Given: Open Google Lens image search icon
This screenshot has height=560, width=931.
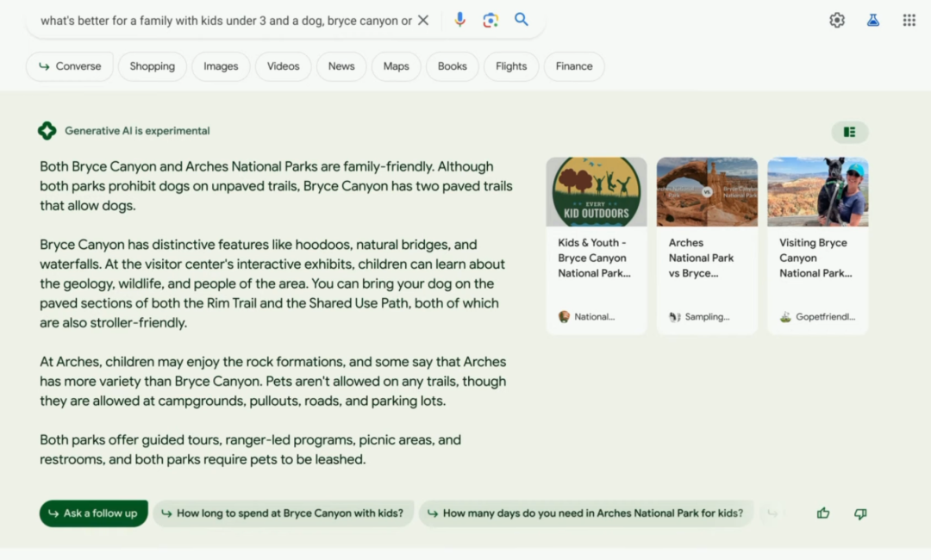Looking at the screenshot, I should coord(490,20).
